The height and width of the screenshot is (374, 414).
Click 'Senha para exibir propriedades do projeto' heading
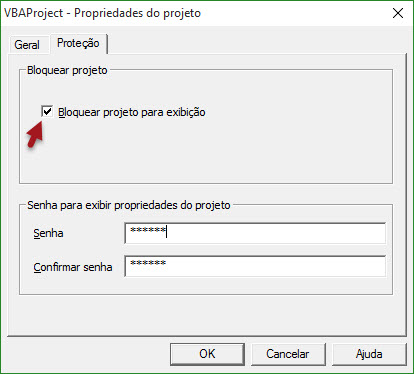coord(129,205)
